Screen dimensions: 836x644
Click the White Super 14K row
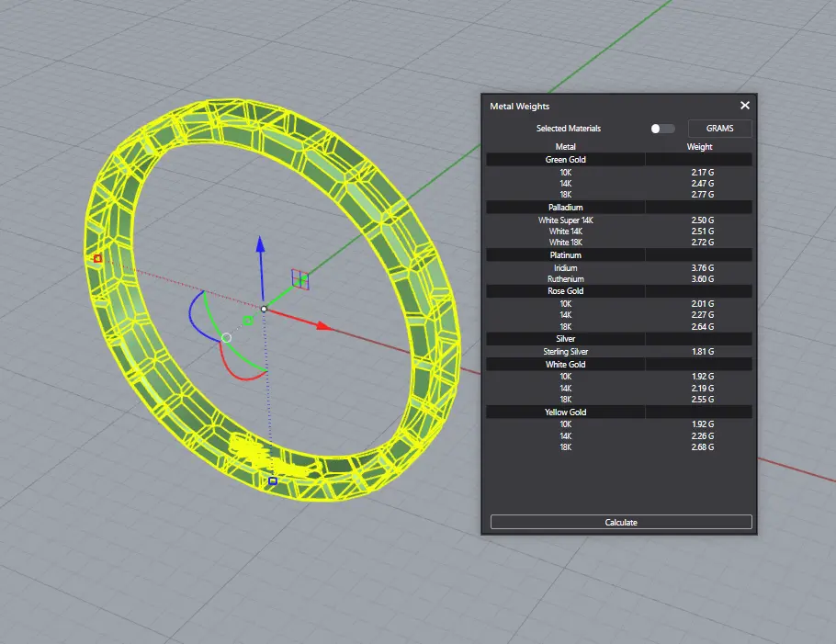click(619, 220)
